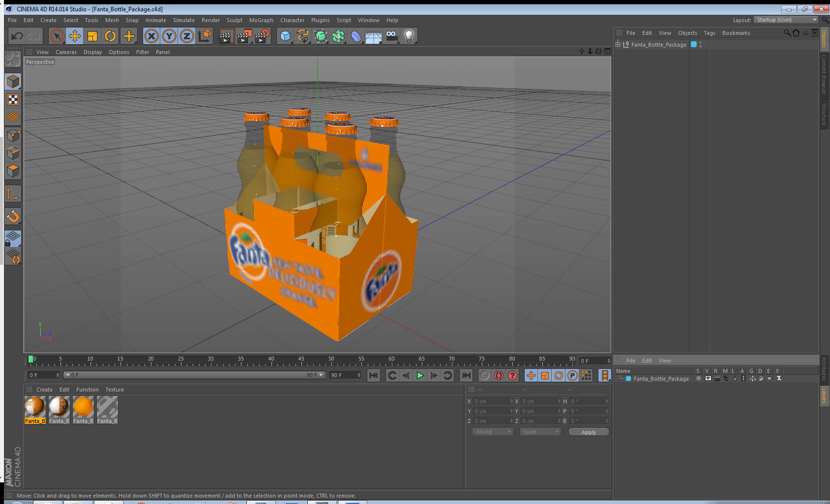Viewport: 830px width, 504px height.
Task: Open the NURBS generator icon
Action: tap(321, 36)
